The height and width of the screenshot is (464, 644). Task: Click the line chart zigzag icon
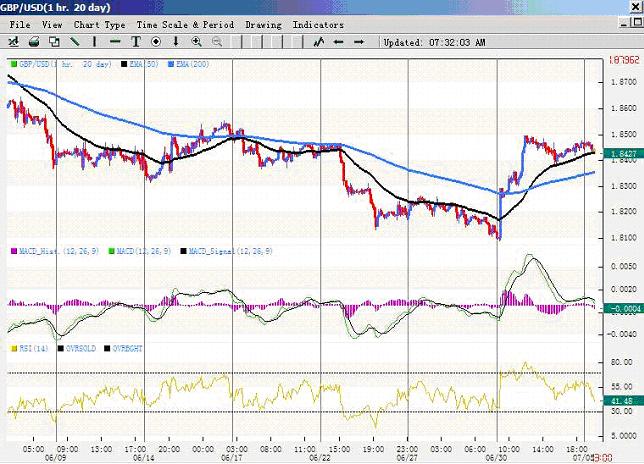(x=319, y=42)
